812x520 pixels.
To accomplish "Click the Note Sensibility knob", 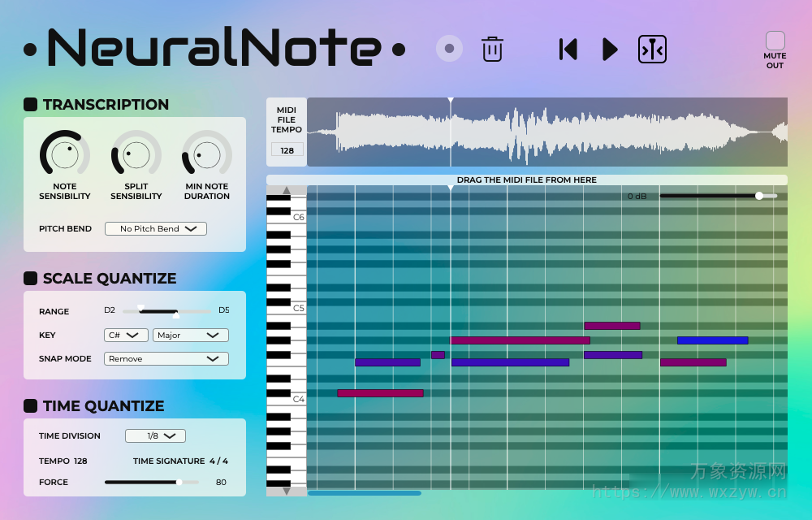I will (x=64, y=154).
